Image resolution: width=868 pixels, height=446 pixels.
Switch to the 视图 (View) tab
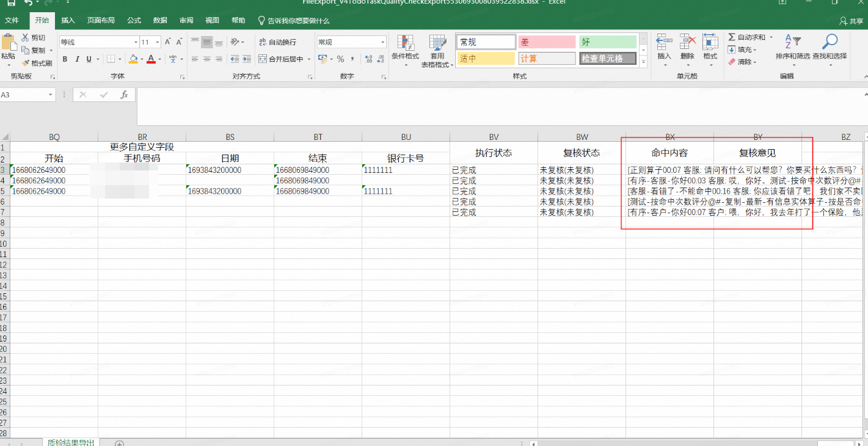(212, 21)
